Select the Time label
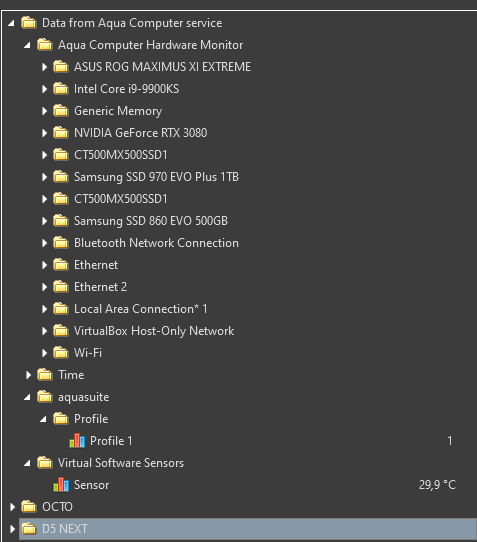Viewport: 477px width, 542px height. pos(71,375)
